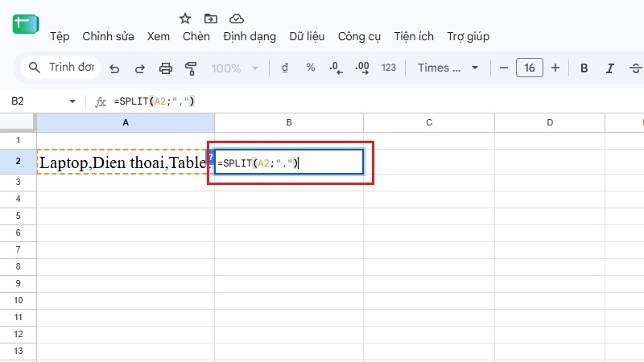Open the Dữ liệu menu
644x362 pixels.
pyautogui.click(x=307, y=36)
